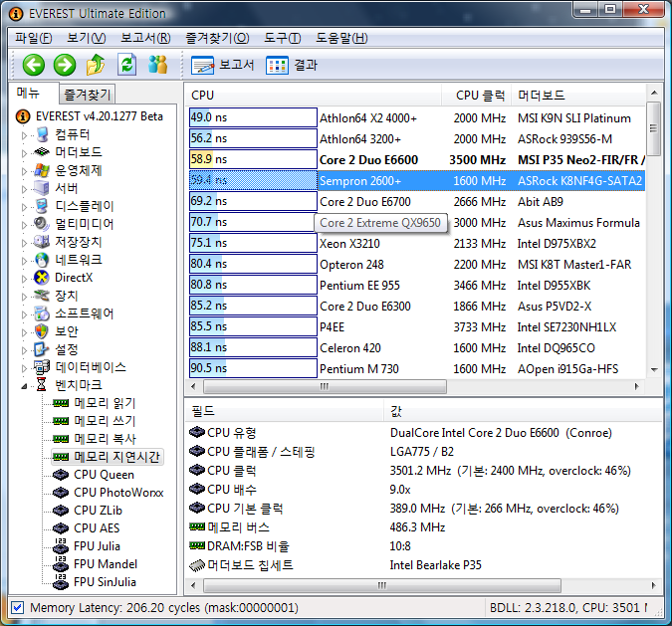Click the 디스플레이 monitor icon
Viewport: 672px width, 626px height.
click(42, 206)
